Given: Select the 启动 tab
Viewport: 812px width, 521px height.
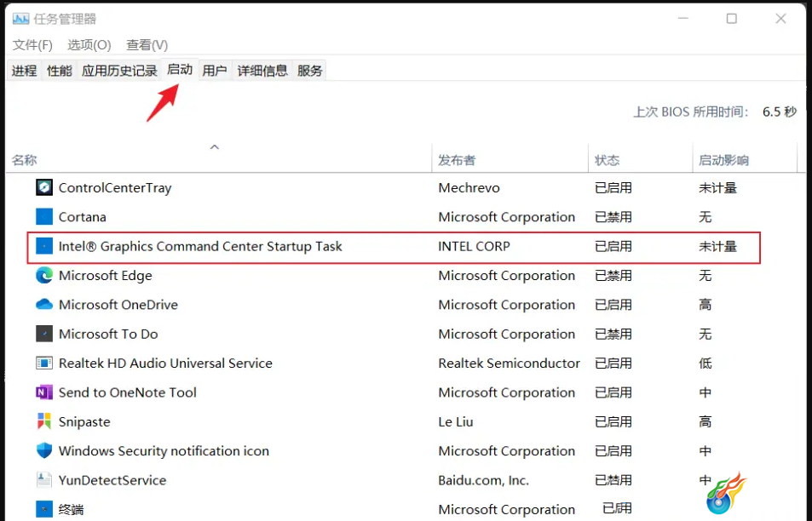Looking at the screenshot, I should point(180,69).
